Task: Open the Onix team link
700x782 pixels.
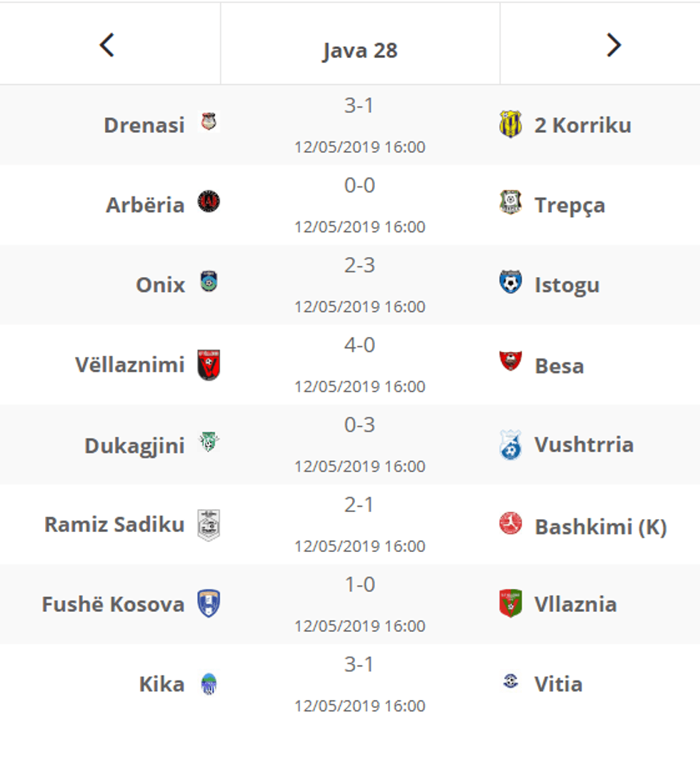Action: pos(160,285)
